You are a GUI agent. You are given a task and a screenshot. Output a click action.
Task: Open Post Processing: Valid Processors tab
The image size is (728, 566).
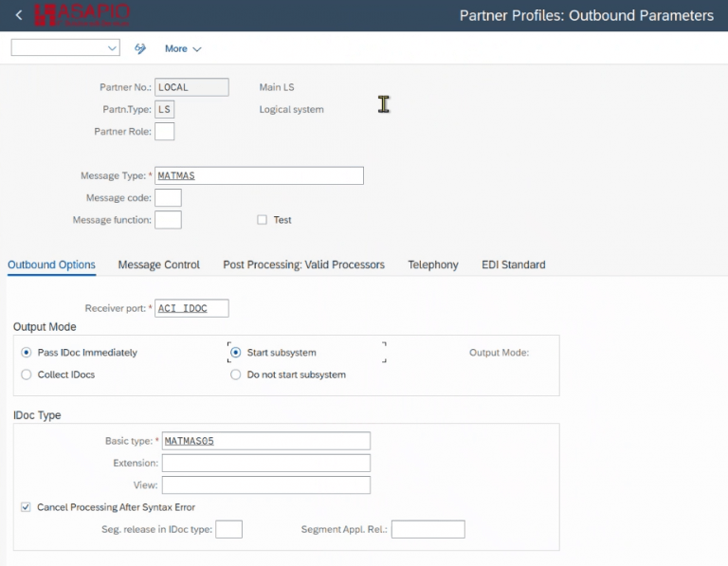303,265
